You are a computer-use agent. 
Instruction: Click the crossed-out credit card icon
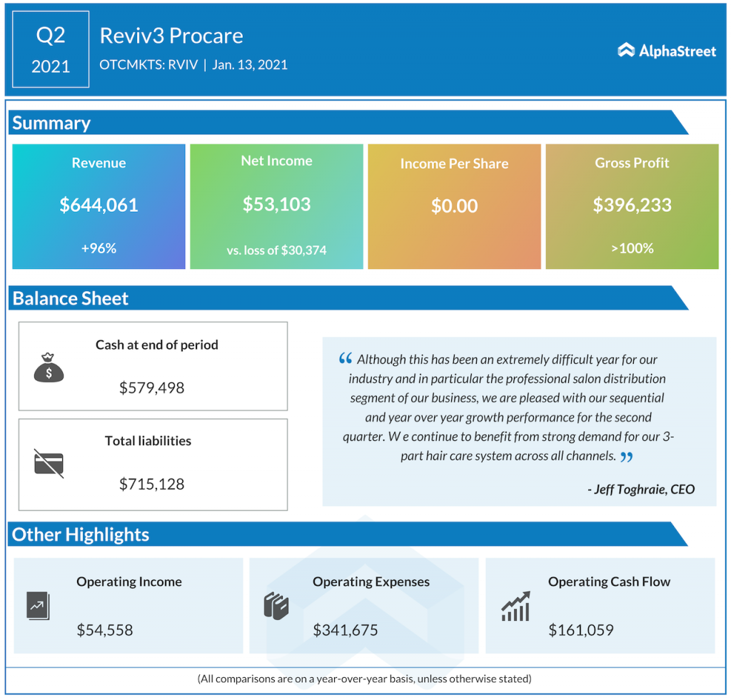coord(49,464)
